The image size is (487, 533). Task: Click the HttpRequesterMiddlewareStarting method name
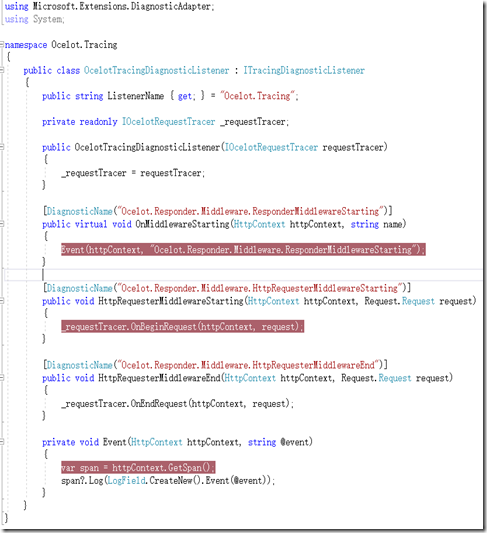point(171,301)
